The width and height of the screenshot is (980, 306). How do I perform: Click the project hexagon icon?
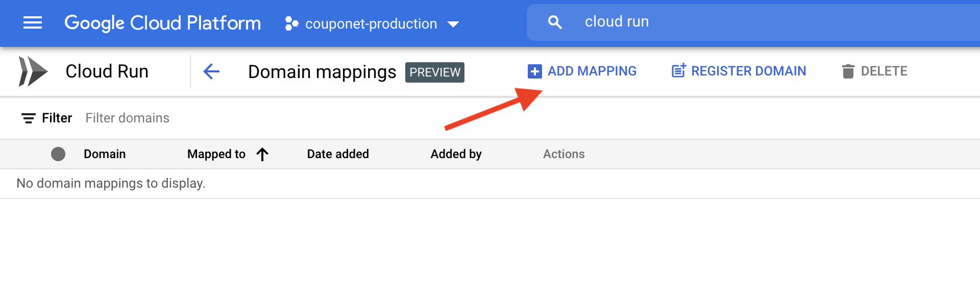(291, 23)
